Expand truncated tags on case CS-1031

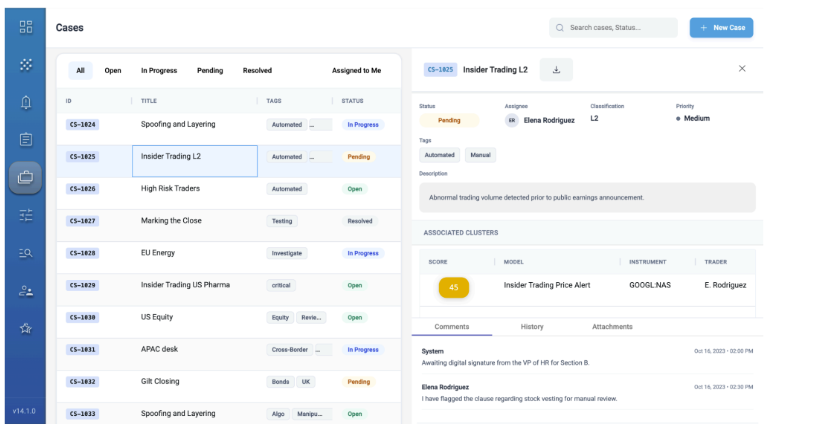pyautogui.click(x=323, y=350)
